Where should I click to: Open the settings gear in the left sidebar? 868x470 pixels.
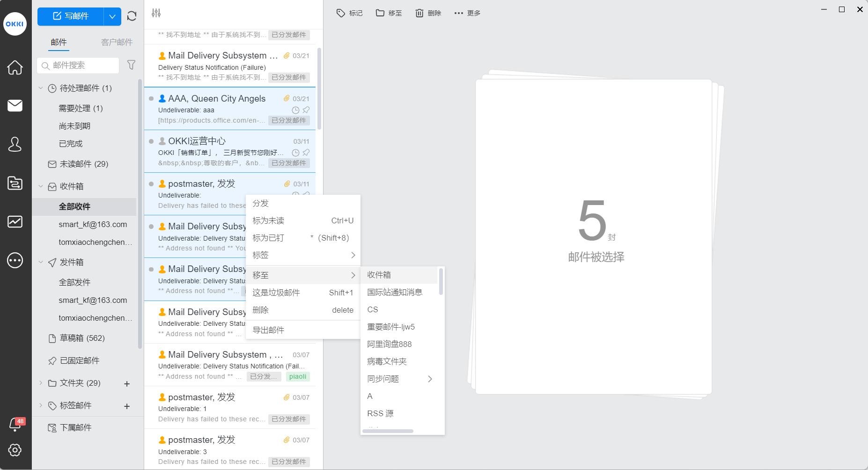(x=15, y=450)
